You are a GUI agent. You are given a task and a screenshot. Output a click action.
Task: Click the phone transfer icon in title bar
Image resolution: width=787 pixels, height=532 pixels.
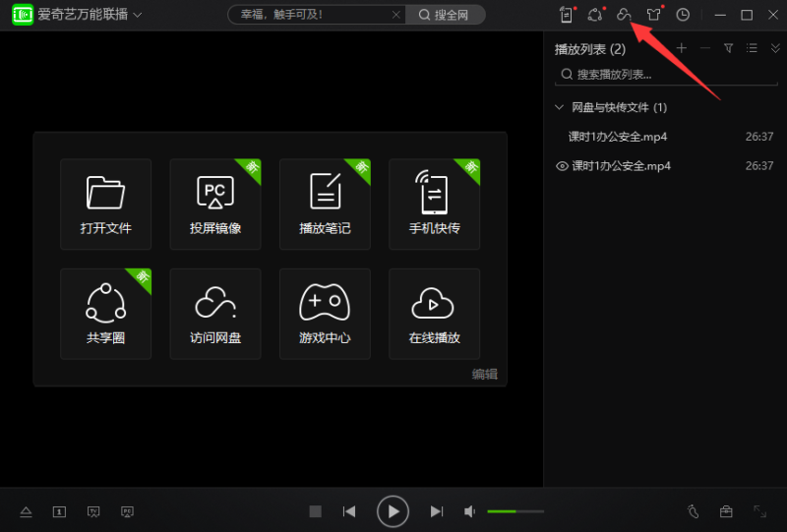[x=566, y=15]
